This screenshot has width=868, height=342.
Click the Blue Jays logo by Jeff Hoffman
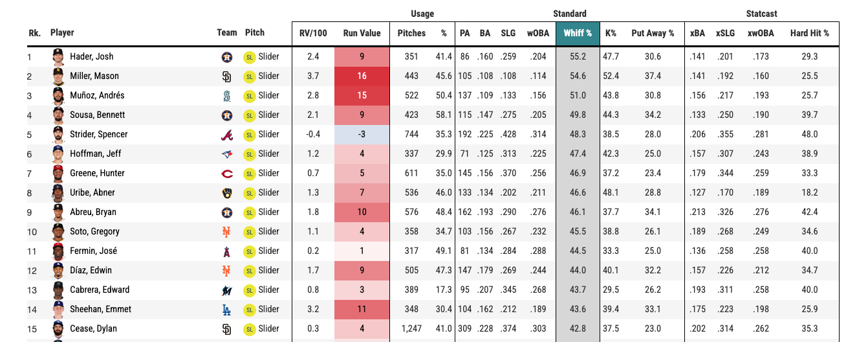226,154
